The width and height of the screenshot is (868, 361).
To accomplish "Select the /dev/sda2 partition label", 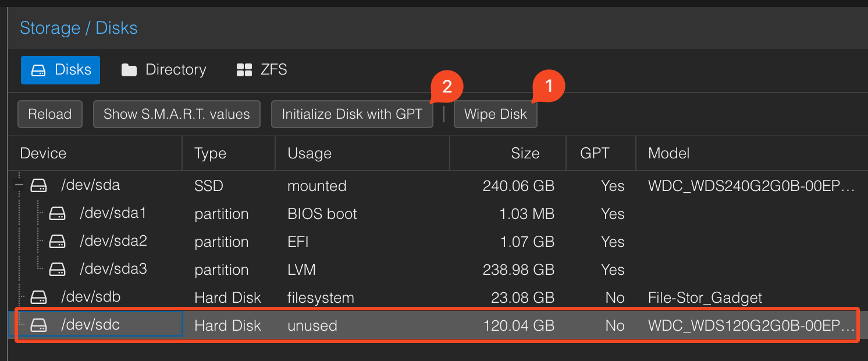I will pyautogui.click(x=113, y=242).
